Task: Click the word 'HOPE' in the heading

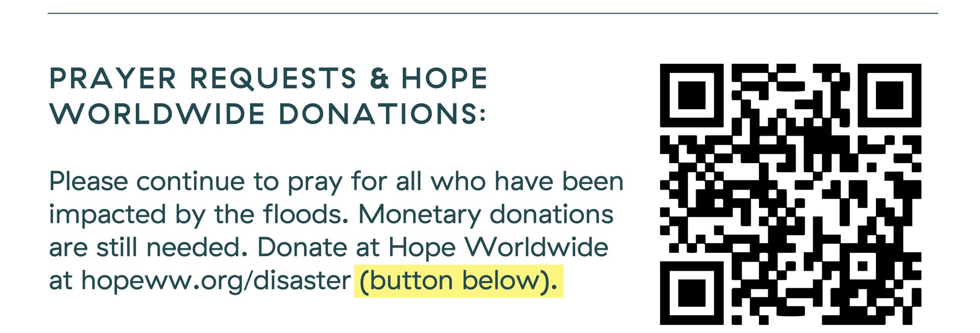Action: (x=444, y=79)
